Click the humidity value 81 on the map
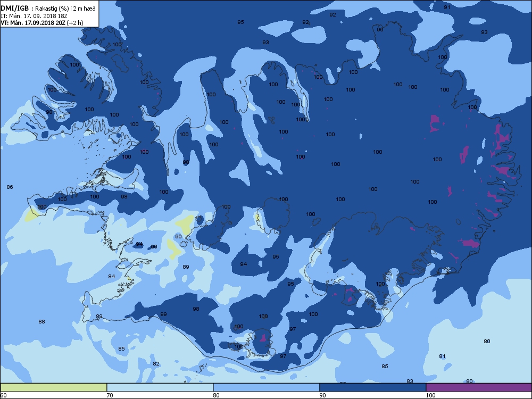Image resolution: width=532 pixels, height=399 pixels. [442, 356]
